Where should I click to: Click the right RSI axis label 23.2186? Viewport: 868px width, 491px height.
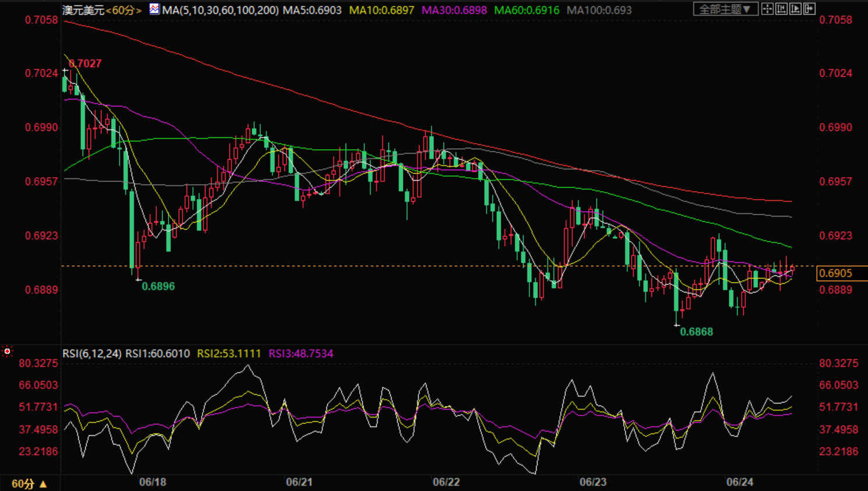[839, 451]
